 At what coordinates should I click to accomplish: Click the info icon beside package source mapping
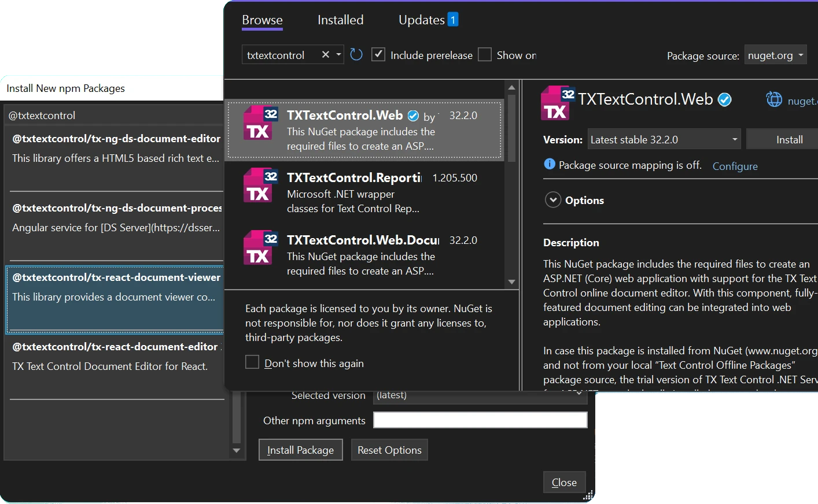click(550, 164)
